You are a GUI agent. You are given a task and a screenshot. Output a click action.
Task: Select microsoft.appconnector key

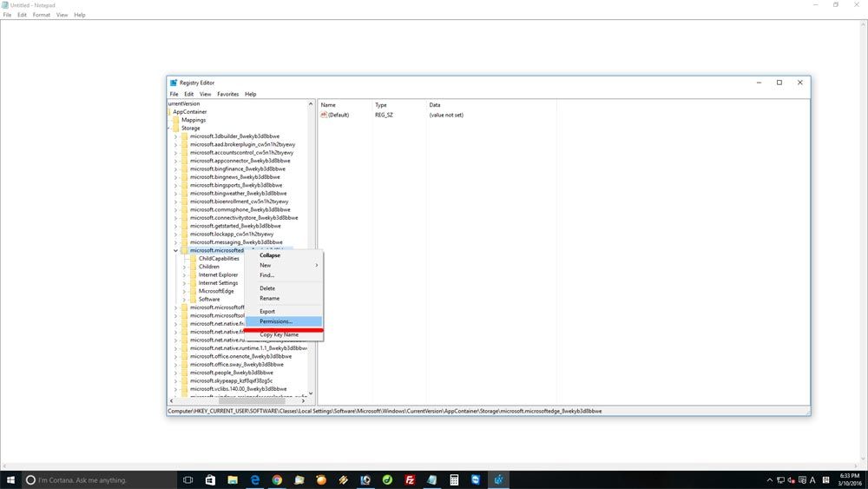(240, 161)
